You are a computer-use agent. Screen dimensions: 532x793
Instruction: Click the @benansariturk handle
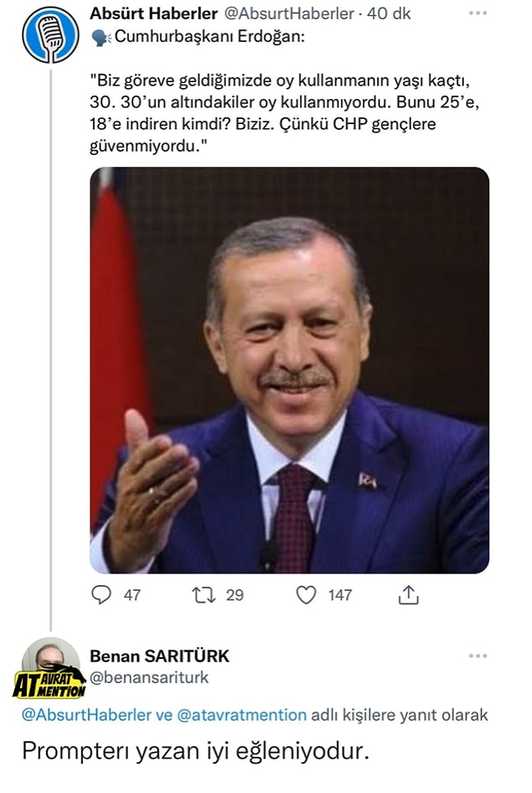pos(149,677)
